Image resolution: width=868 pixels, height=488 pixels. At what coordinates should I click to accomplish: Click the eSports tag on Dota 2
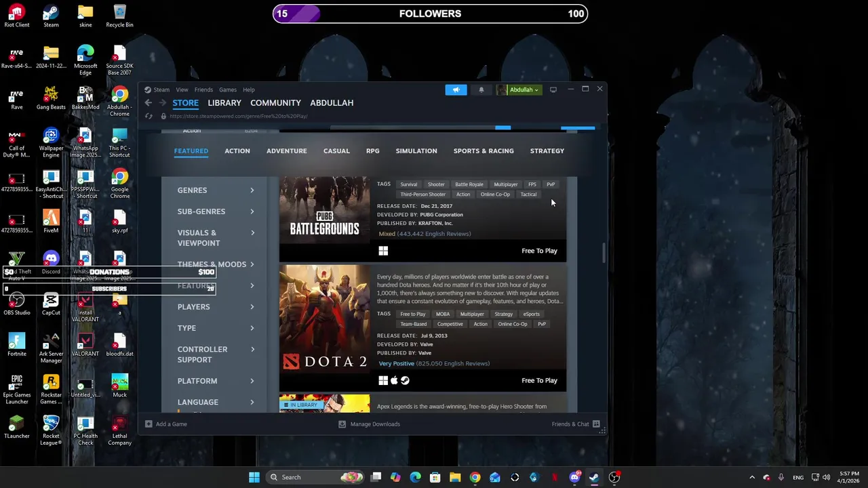coord(532,314)
